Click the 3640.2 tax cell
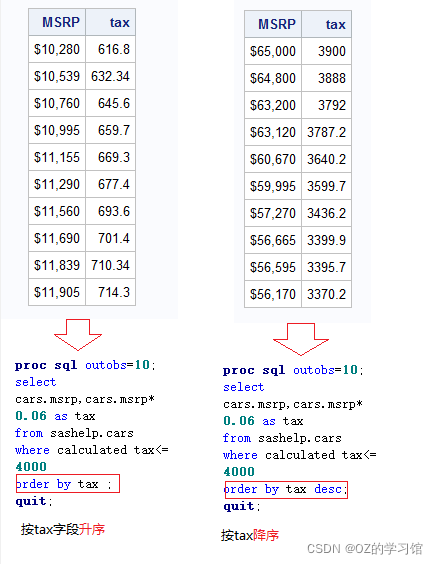 point(327,159)
